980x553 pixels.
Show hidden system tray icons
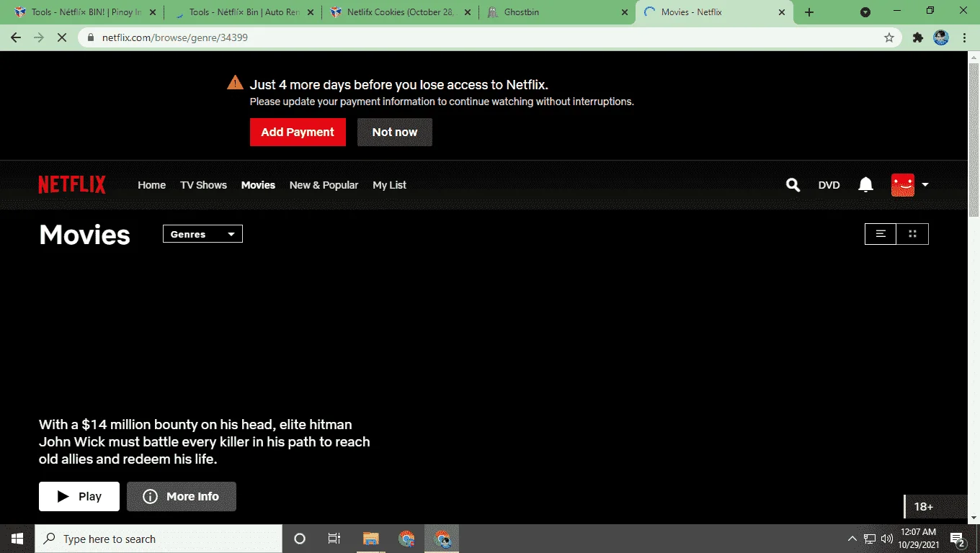[852, 539]
